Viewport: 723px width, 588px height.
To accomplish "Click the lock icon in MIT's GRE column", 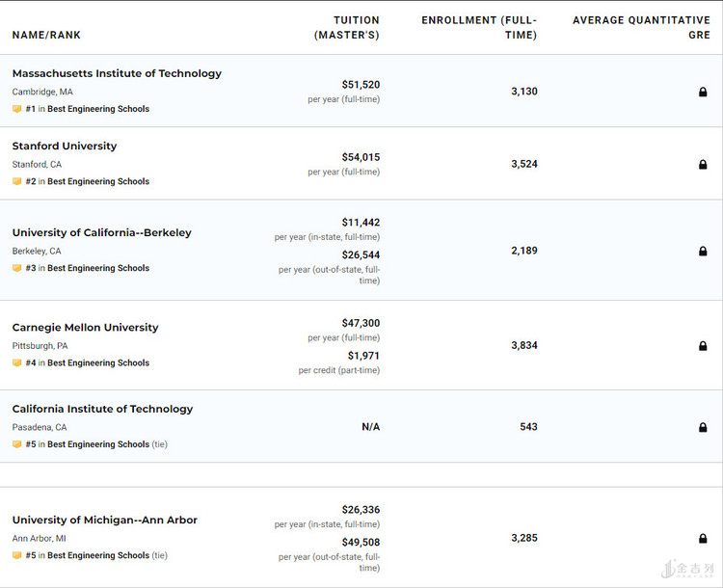I will 703,92.
